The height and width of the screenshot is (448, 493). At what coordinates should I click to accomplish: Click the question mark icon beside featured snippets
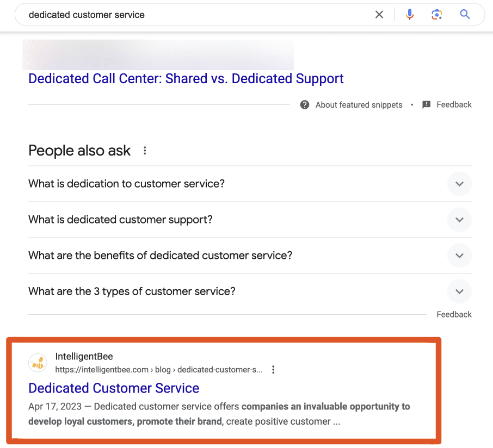click(305, 104)
